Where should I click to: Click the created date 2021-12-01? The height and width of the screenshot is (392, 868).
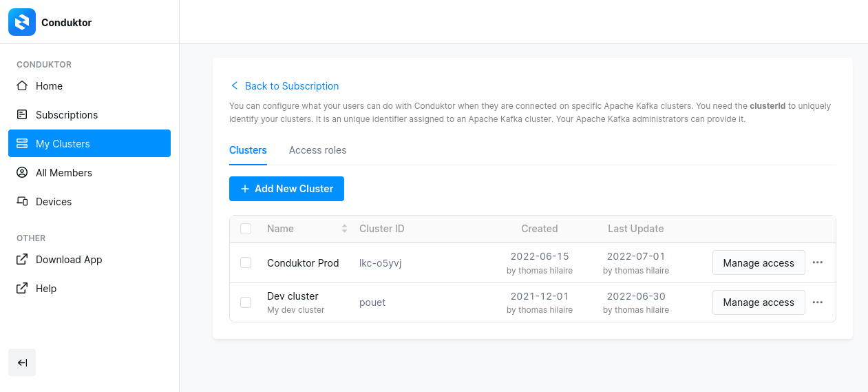[x=540, y=296]
